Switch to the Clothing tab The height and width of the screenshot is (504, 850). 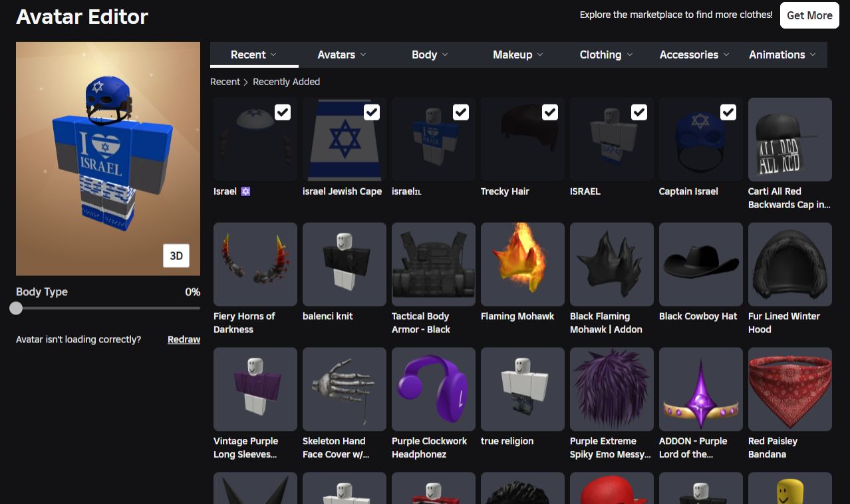[607, 55]
